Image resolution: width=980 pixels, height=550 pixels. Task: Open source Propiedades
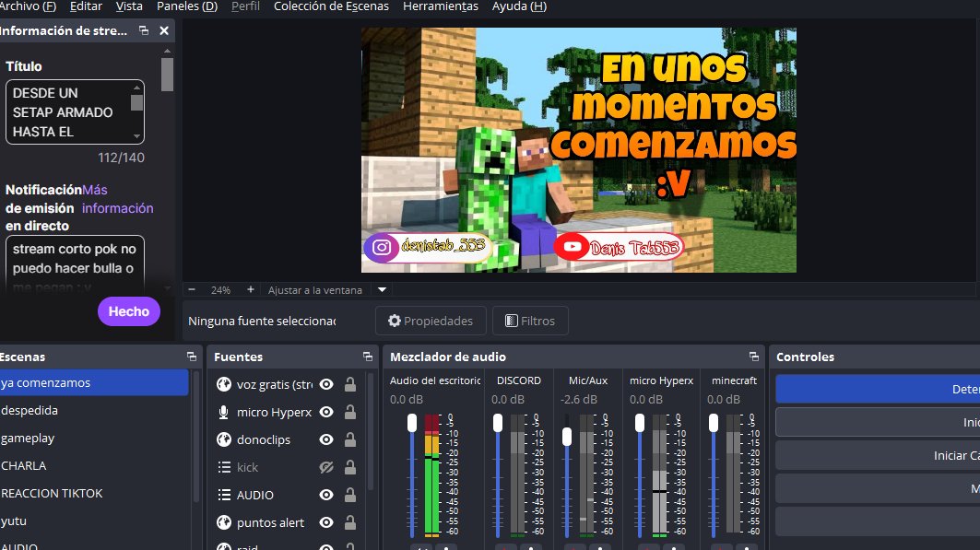(431, 321)
